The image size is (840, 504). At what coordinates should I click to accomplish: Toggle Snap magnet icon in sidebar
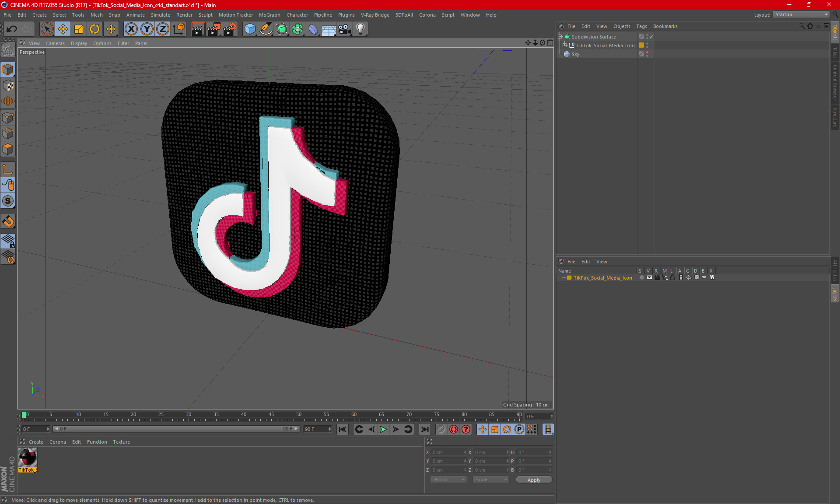(x=8, y=221)
